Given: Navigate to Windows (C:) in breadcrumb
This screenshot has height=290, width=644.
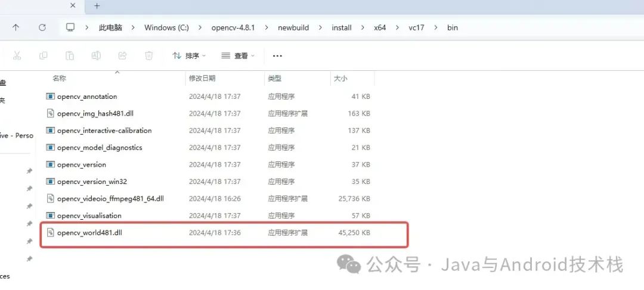Looking at the screenshot, I should (x=167, y=28).
